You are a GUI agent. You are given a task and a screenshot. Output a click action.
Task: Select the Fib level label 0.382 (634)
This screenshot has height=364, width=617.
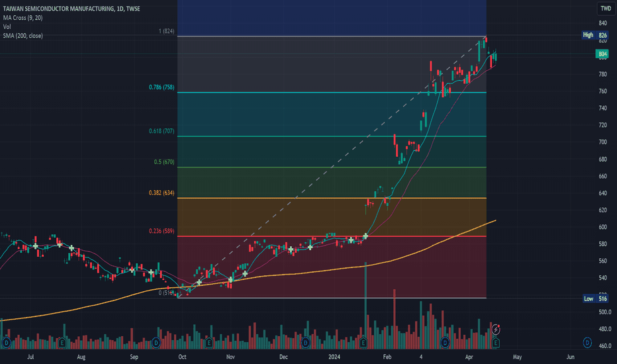pos(162,193)
